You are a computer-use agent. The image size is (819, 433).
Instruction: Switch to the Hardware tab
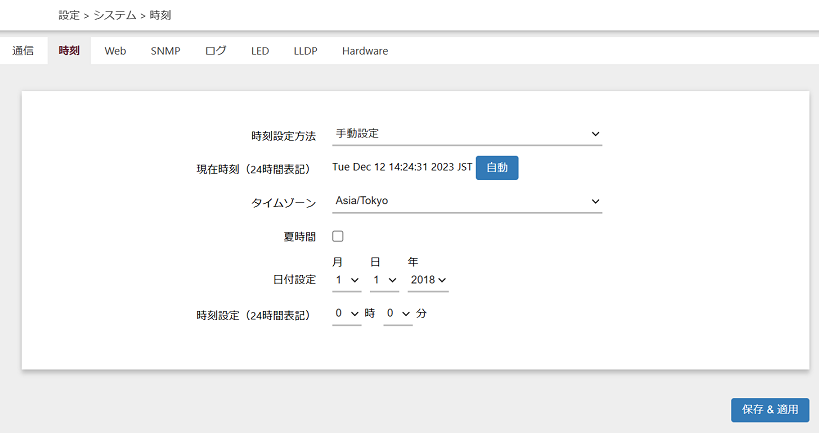(365, 51)
